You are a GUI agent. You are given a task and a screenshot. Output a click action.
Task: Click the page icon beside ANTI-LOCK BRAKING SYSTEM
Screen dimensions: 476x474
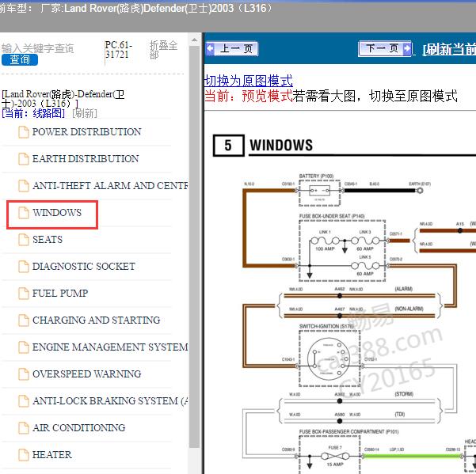click(24, 400)
